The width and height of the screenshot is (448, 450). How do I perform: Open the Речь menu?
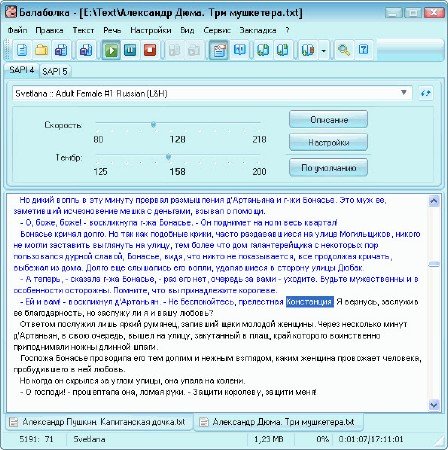point(112,30)
